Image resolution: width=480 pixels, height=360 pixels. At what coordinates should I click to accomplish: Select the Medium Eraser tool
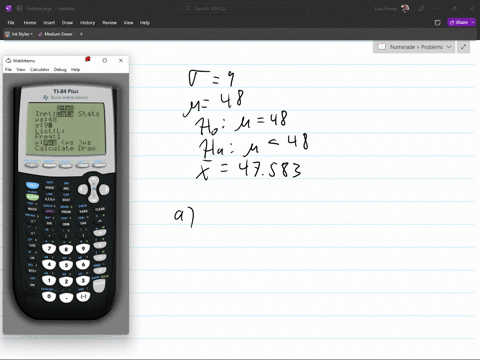tap(55, 34)
